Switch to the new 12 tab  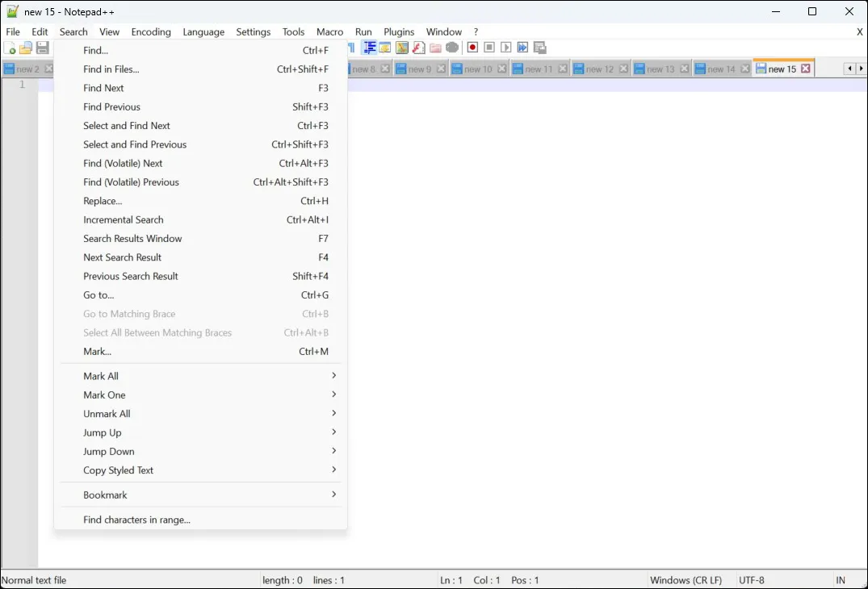coord(598,69)
